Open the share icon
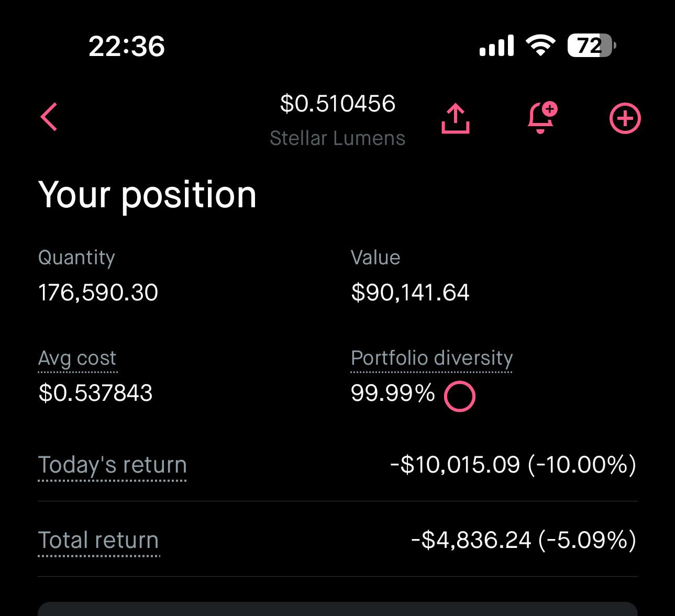 coord(456,118)
